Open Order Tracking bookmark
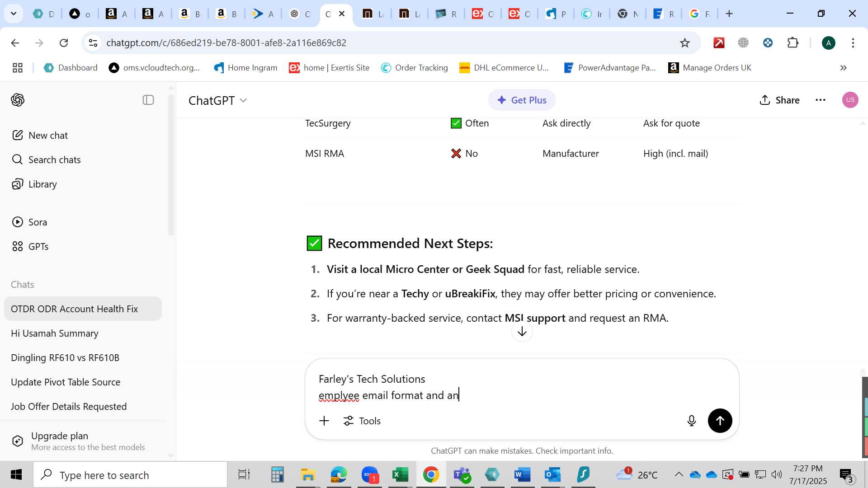868x488 pixels. coord(414,68)
